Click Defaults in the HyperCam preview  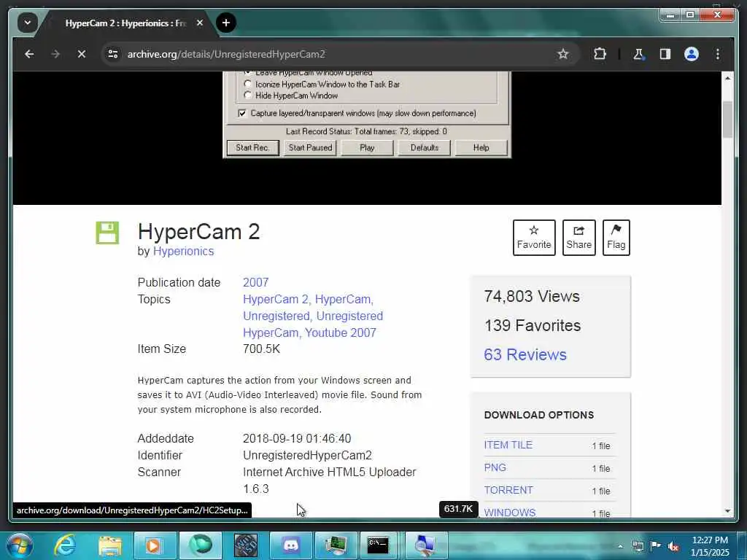tap(424, 147)
